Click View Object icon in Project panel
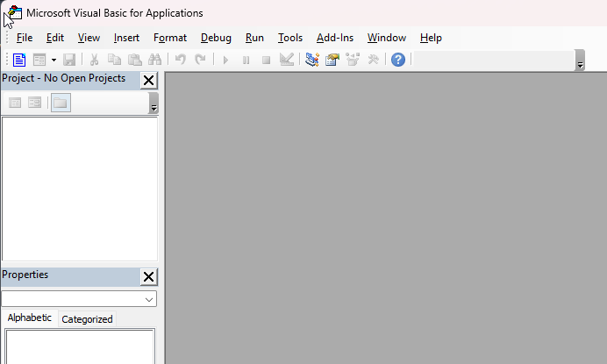Viewport: 607px width, 364px height. click(34, 103)
